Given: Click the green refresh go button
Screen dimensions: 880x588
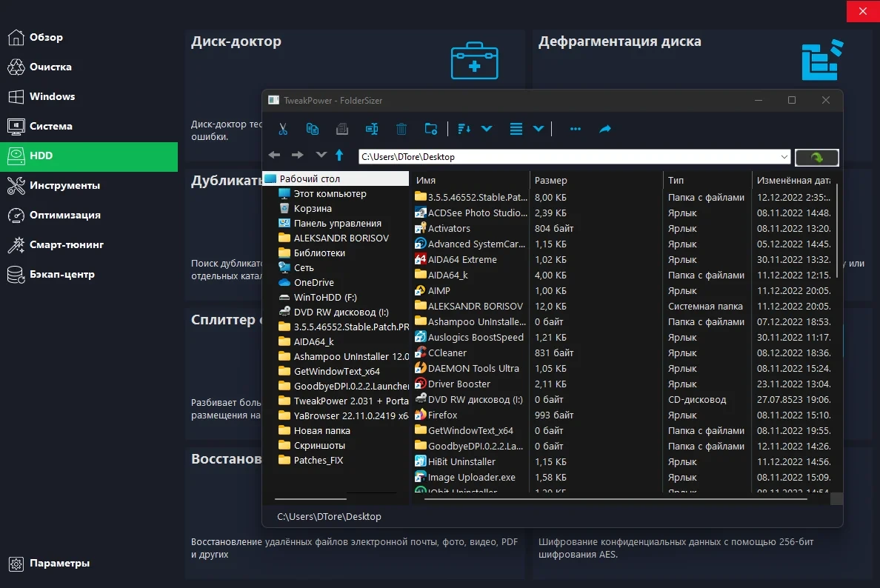Looking at the screenshot, I should (x=817, y=158).
